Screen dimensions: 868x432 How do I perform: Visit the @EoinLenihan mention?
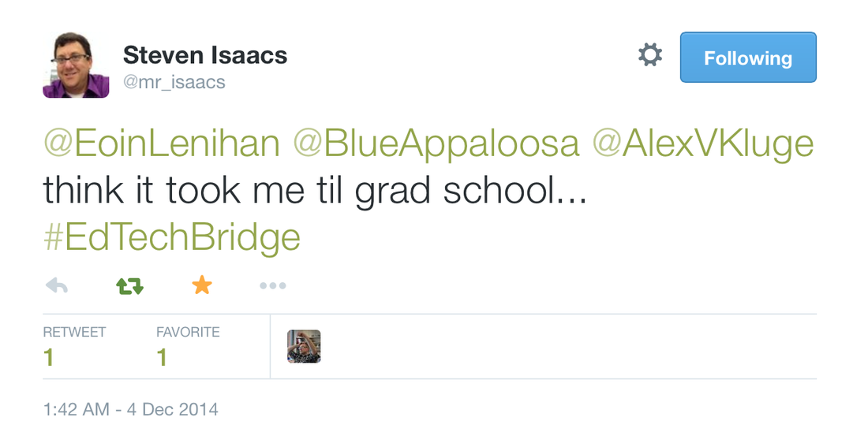pos(162,144)
